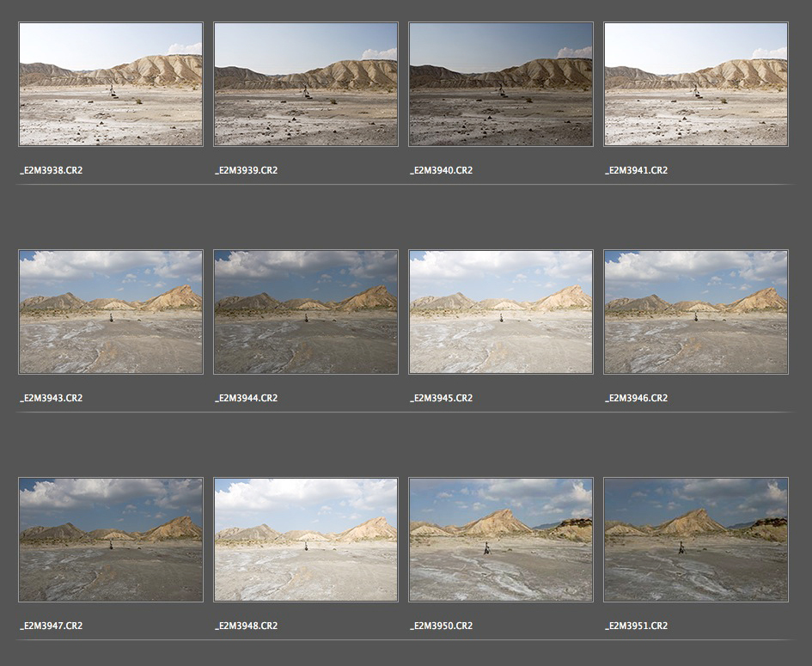Screen dimensions: 812x666
Task: Pick the _E2M3941.CR2 desert thumbnail
Action: 696,84
